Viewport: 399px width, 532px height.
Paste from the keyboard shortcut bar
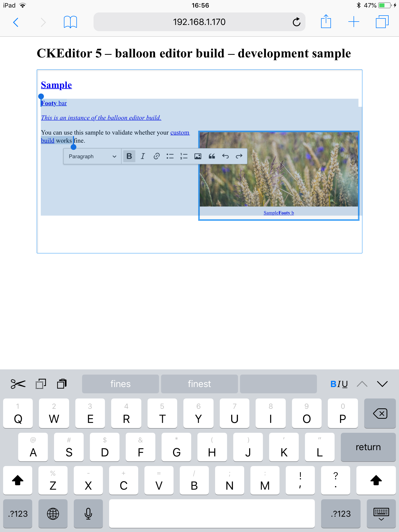(62, 384)
